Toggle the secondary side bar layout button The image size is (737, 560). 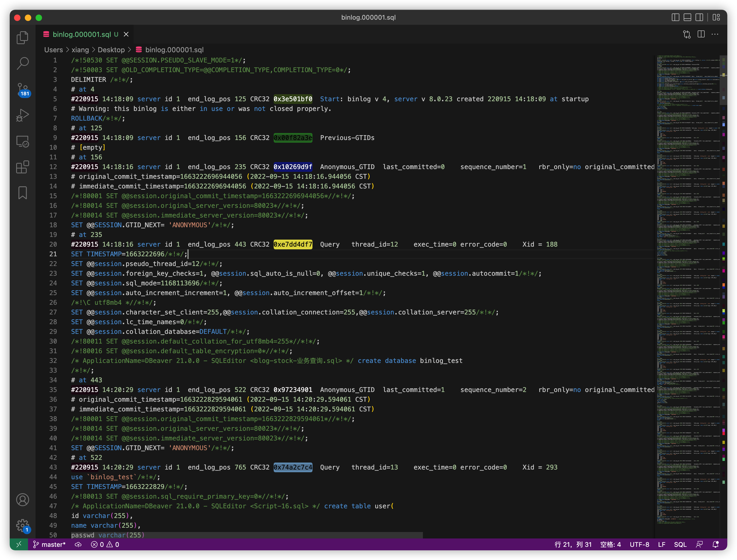[699, 17]
